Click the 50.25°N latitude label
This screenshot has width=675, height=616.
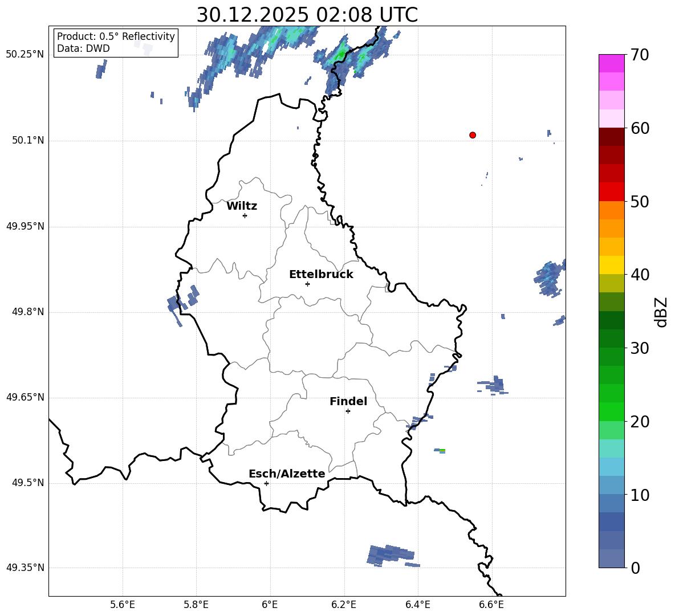click(25, 55)
